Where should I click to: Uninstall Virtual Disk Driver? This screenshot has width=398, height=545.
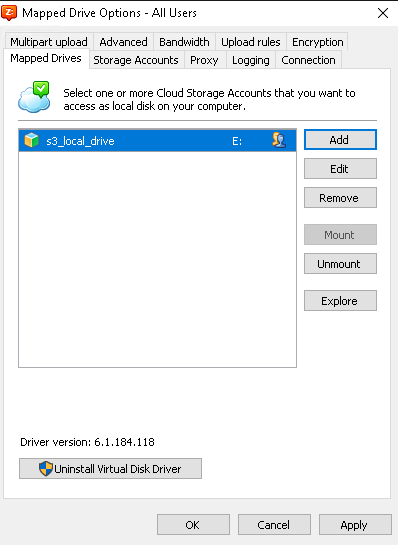110,469
